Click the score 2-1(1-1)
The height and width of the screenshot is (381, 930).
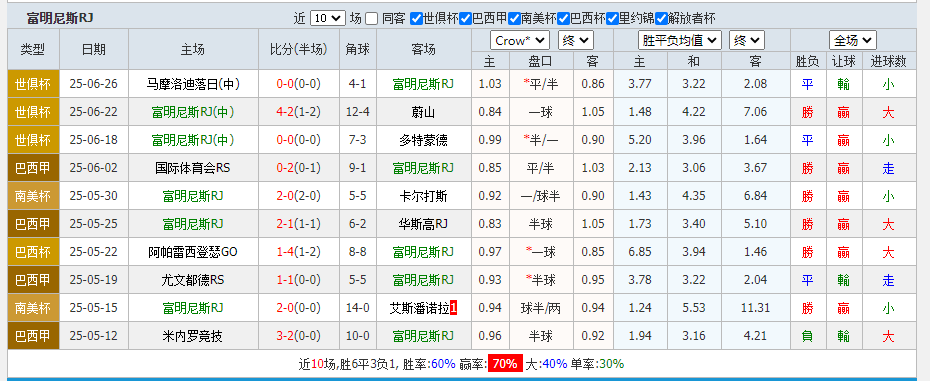(x=298, y=224)
